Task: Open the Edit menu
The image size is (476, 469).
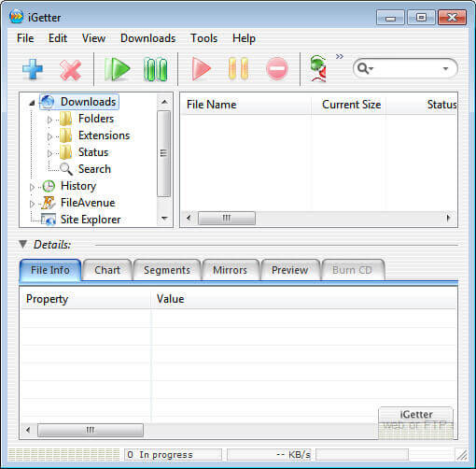Action: tap(58, 38)
